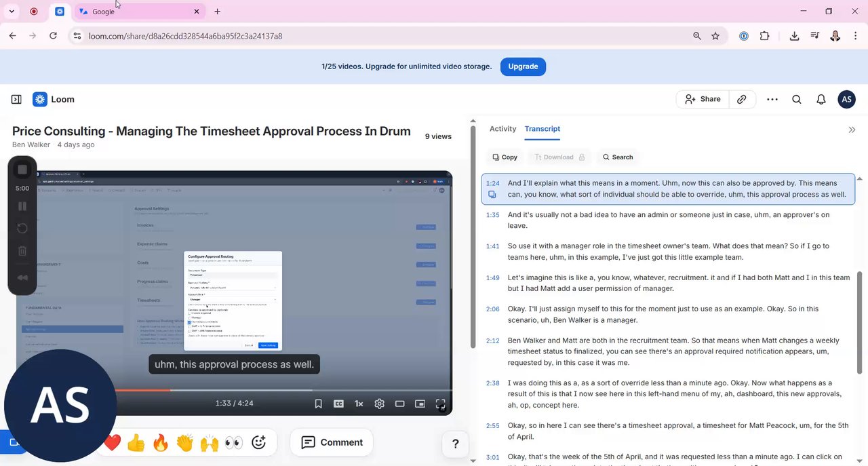Toggle closed captions with the CC button
This screenshot has height=466, width=868.
(x=338, y=404)
